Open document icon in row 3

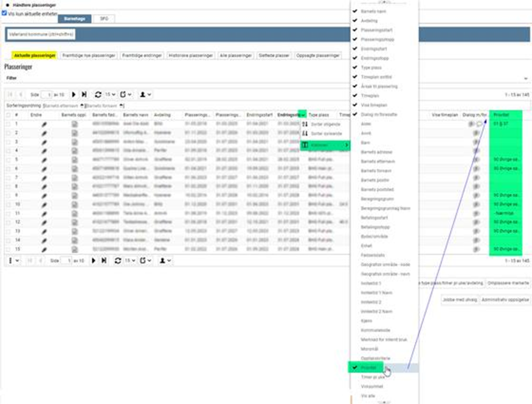[75, 142]
